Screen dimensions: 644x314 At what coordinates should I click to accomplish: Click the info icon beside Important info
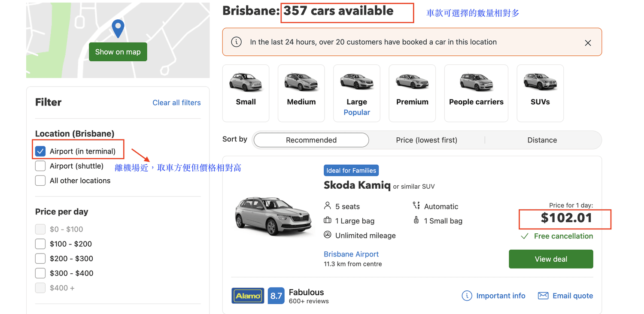(x=466, y=296)
